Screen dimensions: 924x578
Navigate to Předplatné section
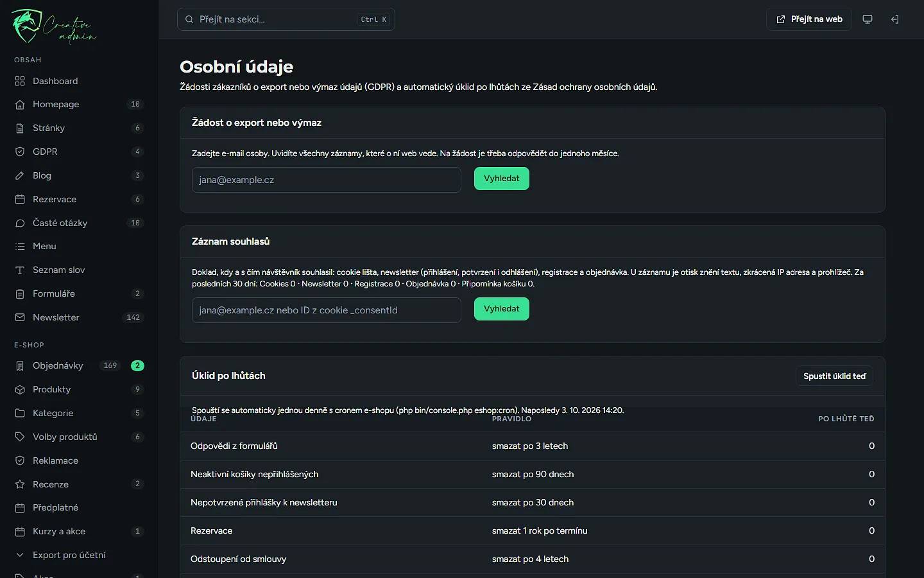(x=79, y=507)
